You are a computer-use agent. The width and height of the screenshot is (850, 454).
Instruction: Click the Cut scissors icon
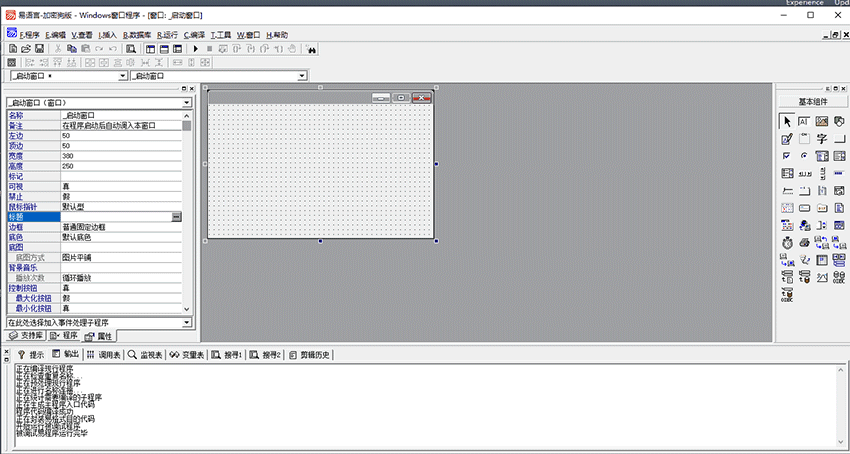click(x=58, y=49)
